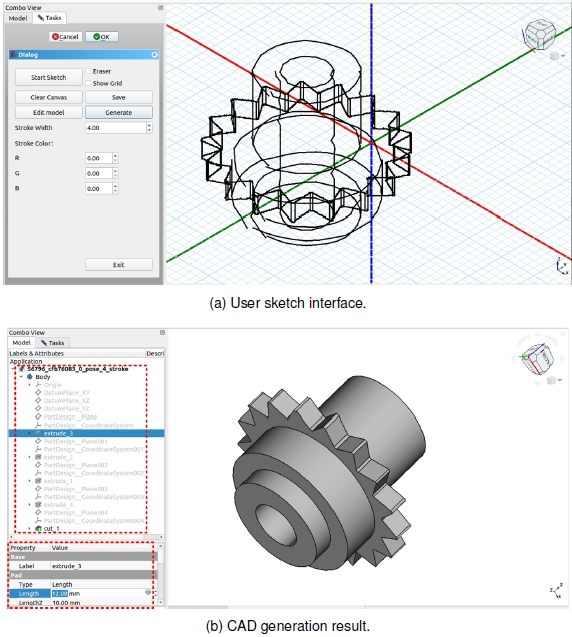This screenshot has height=637, width=572.
Task: Click the PartDesign__CoordinateSystem icon
Action: pyautogui.click(x=38, y=425)
